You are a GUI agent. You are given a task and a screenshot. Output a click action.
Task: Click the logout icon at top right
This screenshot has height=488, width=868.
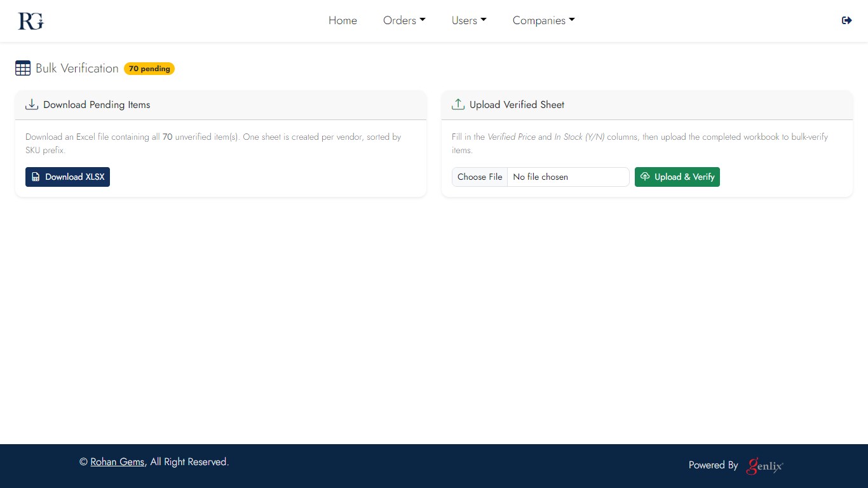click(x=846, y=20)
